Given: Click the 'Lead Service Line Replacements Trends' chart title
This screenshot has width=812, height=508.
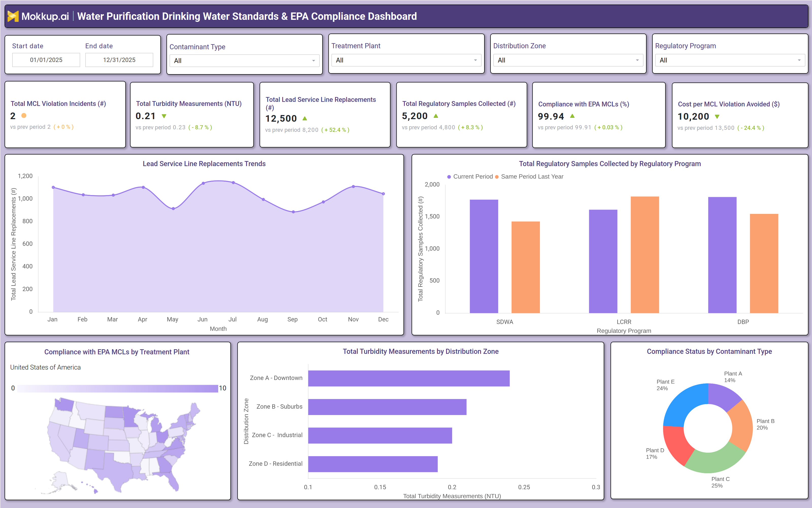Looking at the screenshot, I should [x=204, y=164].
